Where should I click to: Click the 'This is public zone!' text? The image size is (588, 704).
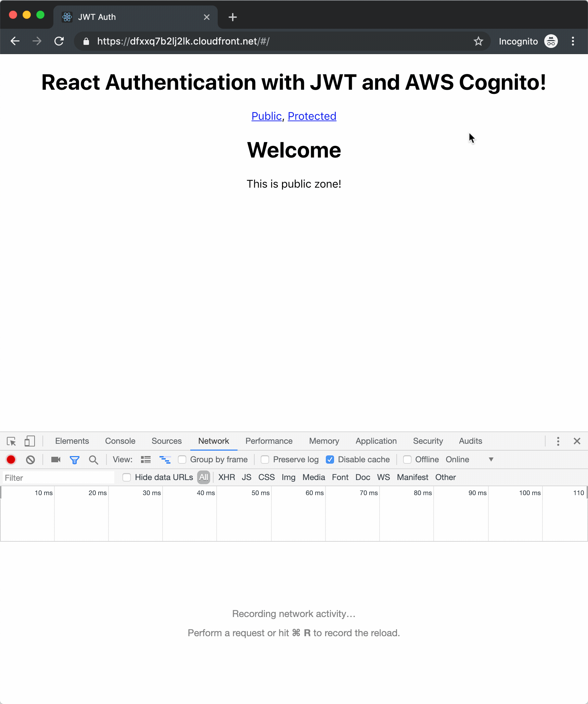tap(294, 184)
